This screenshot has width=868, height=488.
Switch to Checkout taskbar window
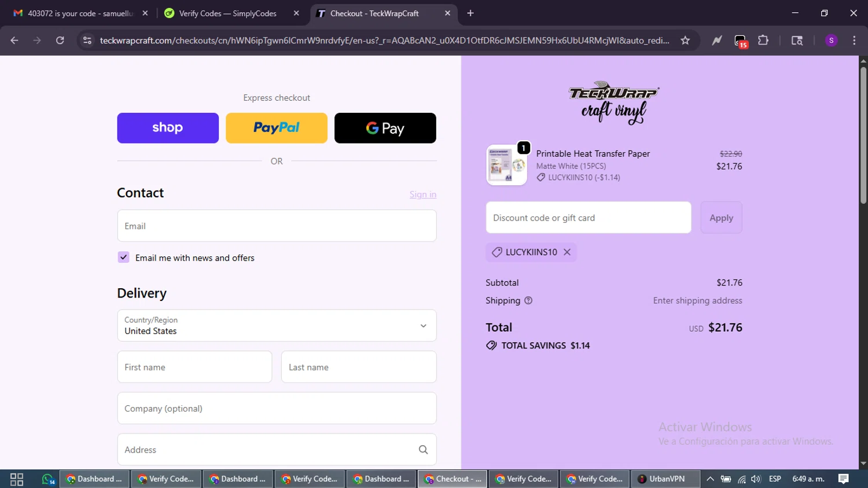453,479
